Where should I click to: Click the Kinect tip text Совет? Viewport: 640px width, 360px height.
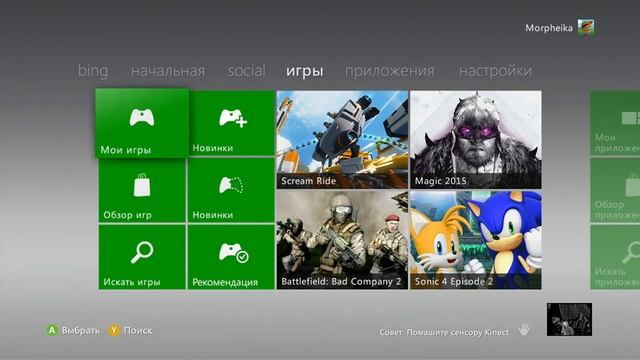(x=444, y=332)
